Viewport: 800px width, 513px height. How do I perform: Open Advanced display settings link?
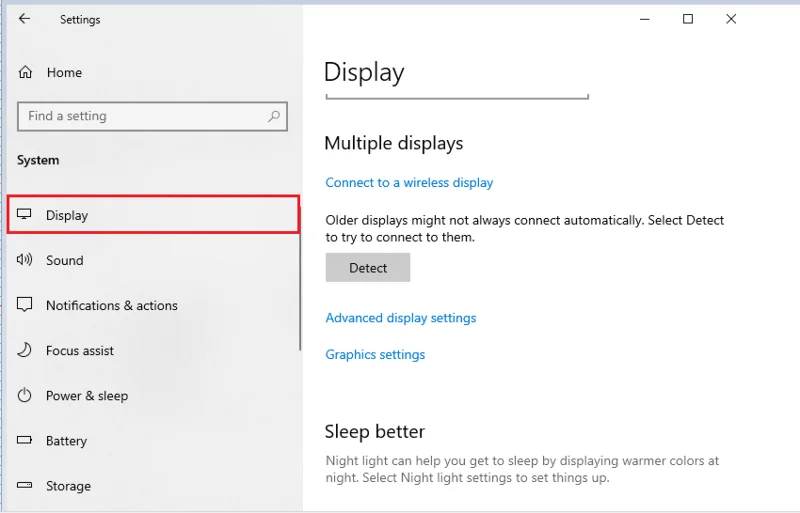click(x=401, y=318)
